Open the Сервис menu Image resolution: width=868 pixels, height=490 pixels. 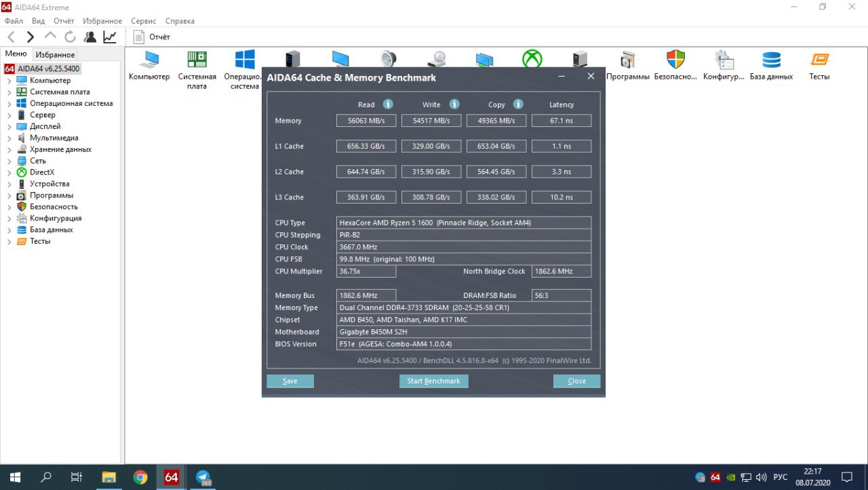(x=144, y=21)
